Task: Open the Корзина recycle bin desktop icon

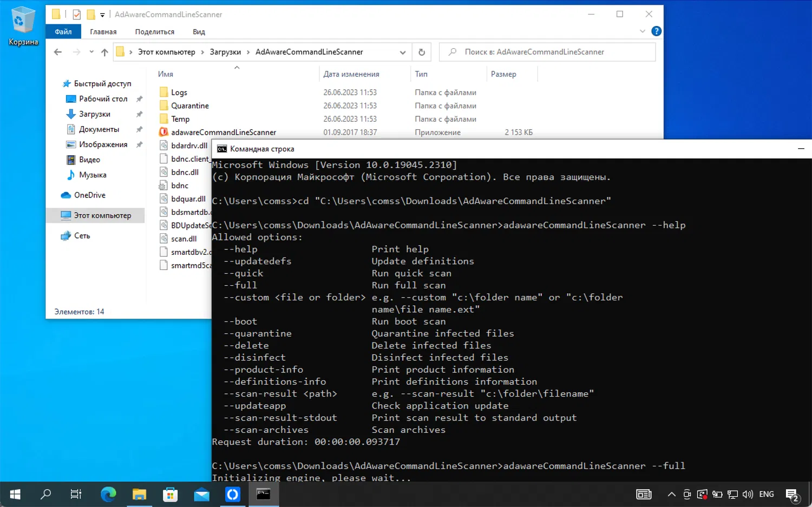Action: pos(23,26)
